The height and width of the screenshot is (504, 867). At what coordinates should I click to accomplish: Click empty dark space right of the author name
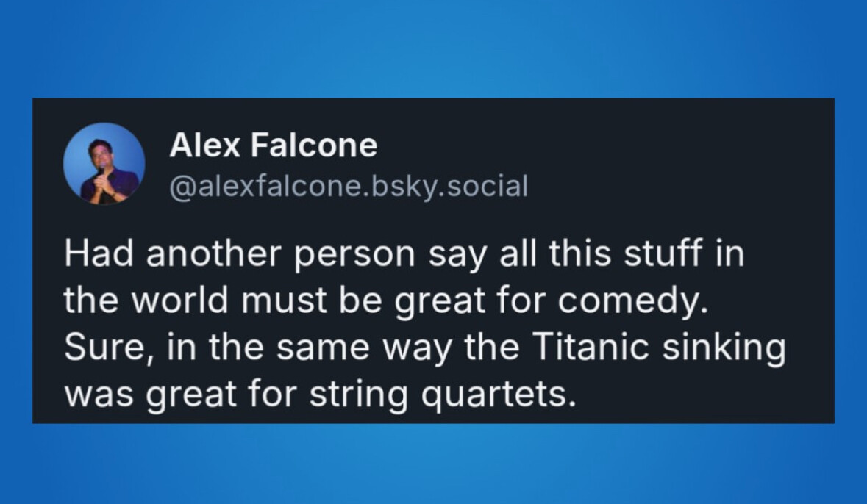click(608, 146)
